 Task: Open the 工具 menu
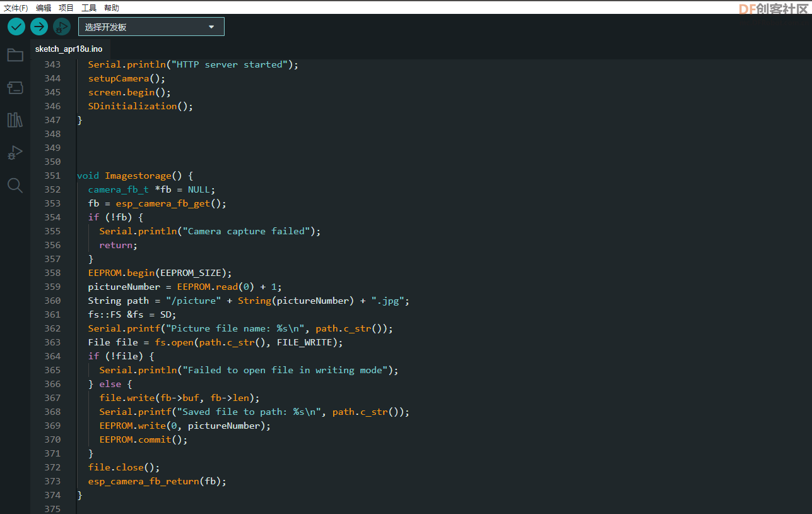point(89,8)
